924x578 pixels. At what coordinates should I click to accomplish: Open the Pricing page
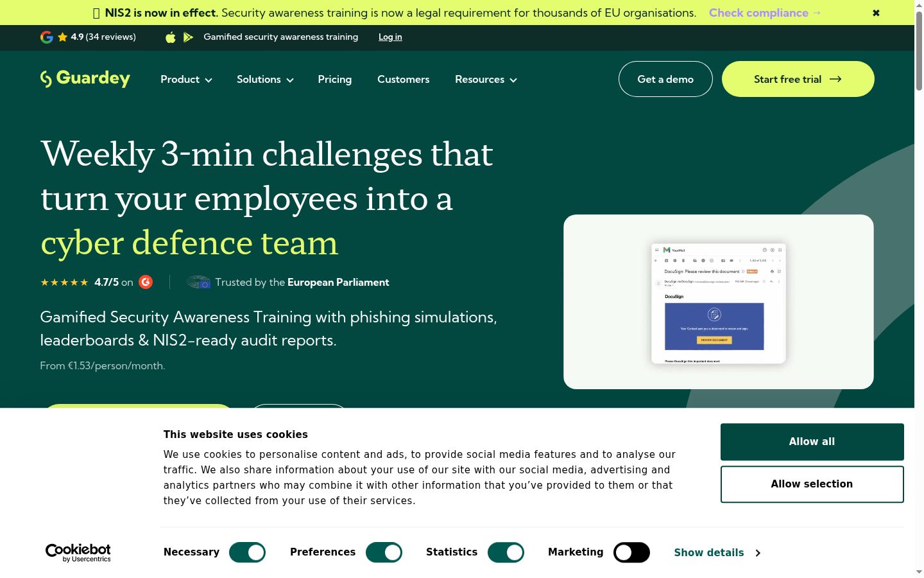335,80
